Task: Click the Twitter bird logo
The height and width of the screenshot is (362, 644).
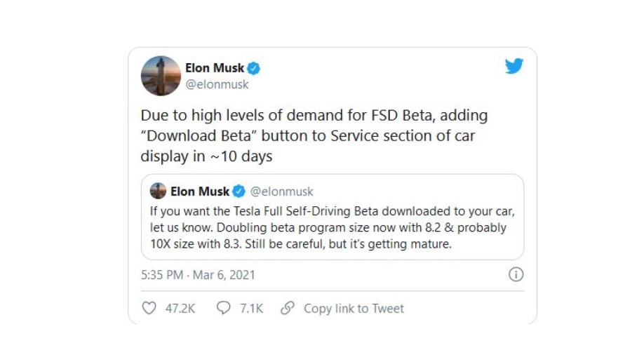Action: pyautogui.click(x=514, y=66)
